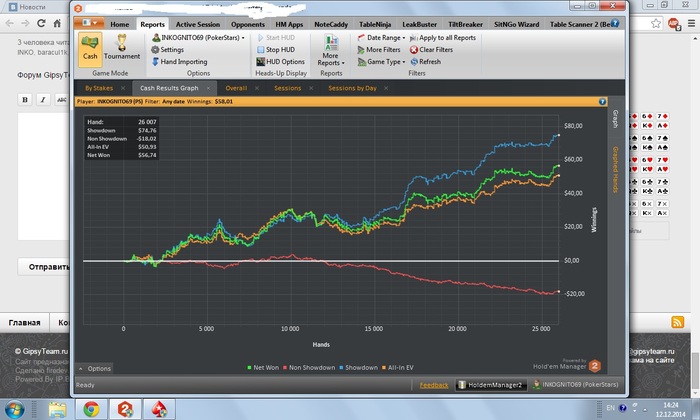Open Chrome from the taskbar
This screenshot has width=700, height=420.
[92, 409]
